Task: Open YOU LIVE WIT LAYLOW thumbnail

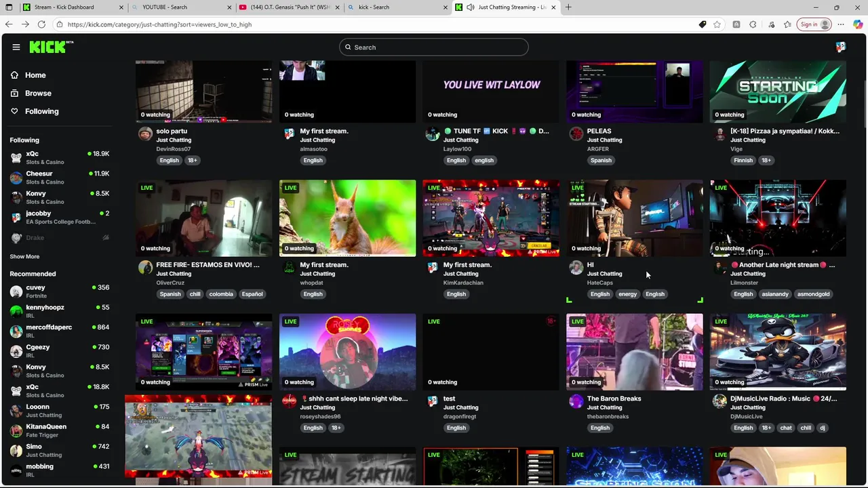Action: pos(491,91)
